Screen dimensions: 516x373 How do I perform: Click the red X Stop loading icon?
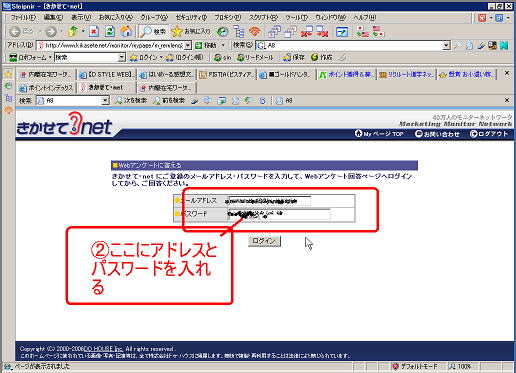pyautogui.click(x=94, y=32)
